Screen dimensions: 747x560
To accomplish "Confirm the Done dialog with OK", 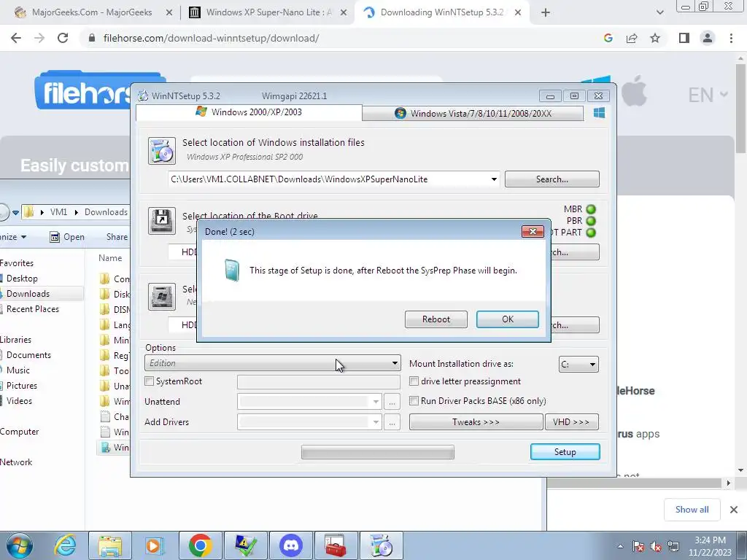I will pos(508,319).
